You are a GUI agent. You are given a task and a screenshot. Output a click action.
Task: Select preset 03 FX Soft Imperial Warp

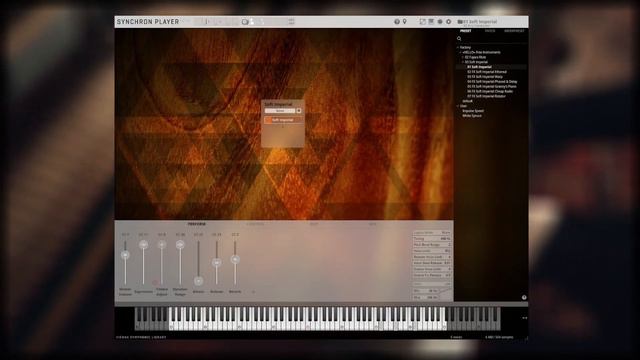485,77
